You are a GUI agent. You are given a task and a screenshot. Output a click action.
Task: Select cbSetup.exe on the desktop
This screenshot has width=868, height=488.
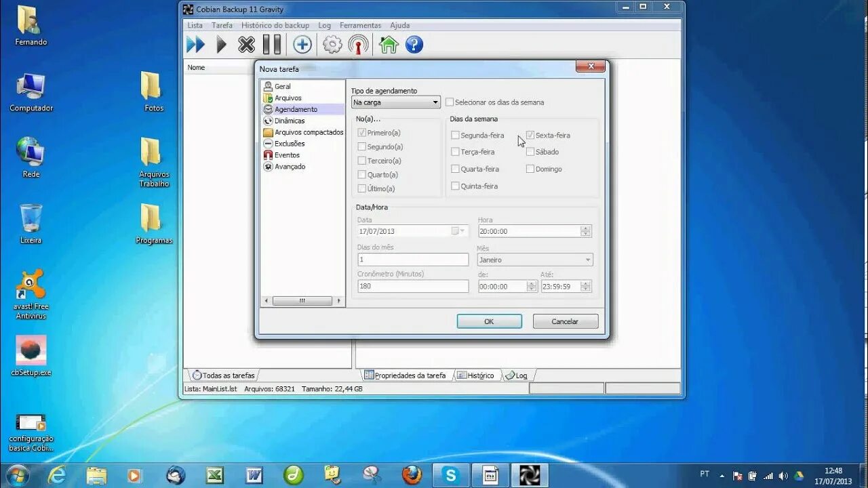point(31,356)
